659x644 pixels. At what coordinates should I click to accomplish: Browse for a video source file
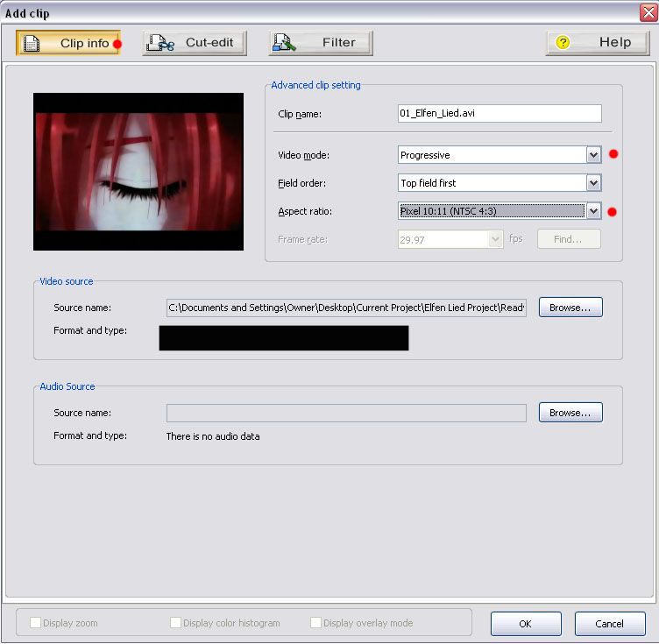pyautogui.click(x=570, y=308)
